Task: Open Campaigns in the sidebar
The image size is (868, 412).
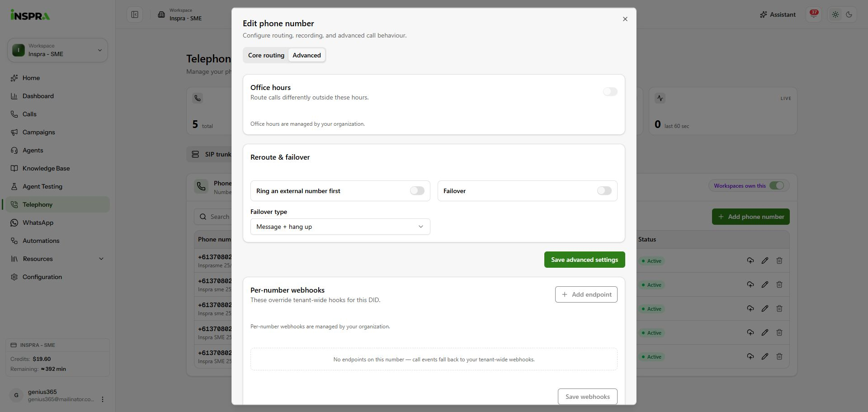Action: click(57, 132)
